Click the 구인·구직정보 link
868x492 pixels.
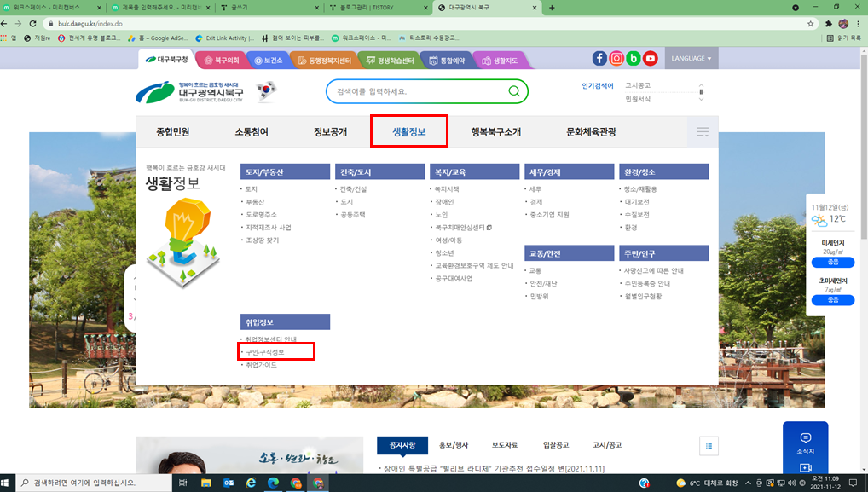264,352
